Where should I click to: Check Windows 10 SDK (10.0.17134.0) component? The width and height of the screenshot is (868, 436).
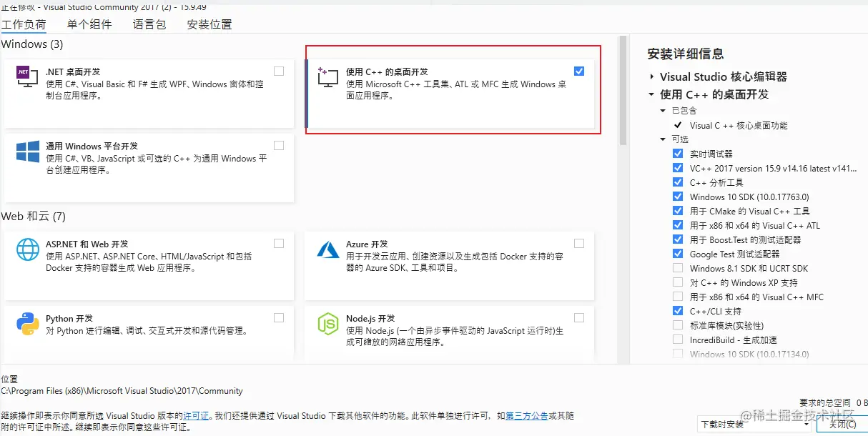[678, 354]
